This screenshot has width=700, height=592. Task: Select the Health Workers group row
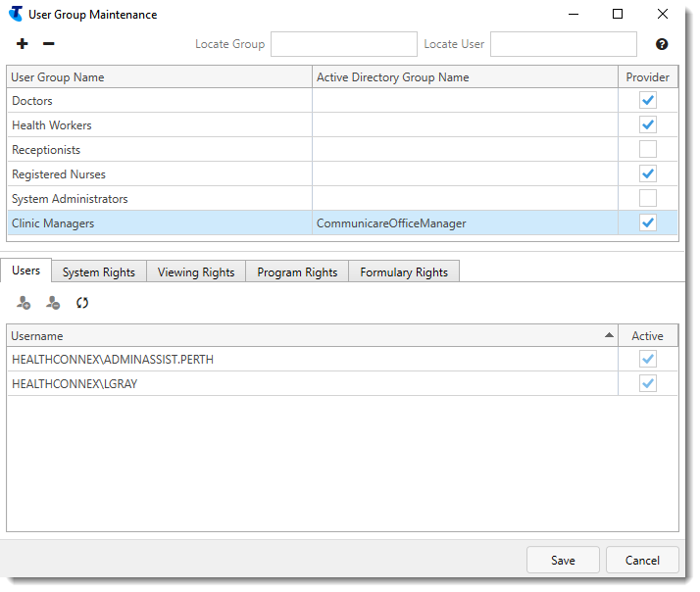342,125
